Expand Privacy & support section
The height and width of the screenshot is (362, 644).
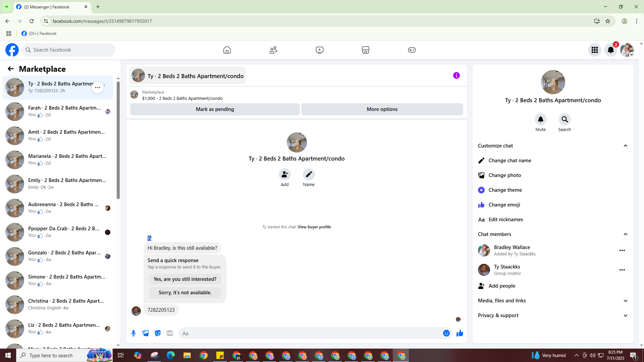click(x=625, y=315)
